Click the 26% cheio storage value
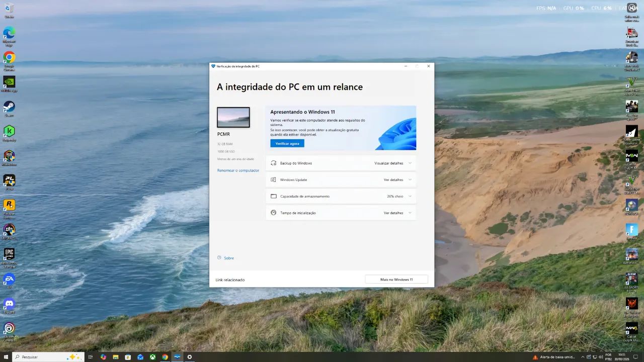 395,196
